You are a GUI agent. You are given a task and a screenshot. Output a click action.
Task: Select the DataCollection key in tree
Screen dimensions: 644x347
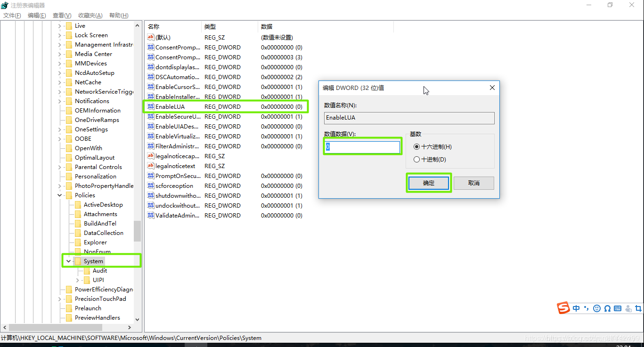(104, 233)
